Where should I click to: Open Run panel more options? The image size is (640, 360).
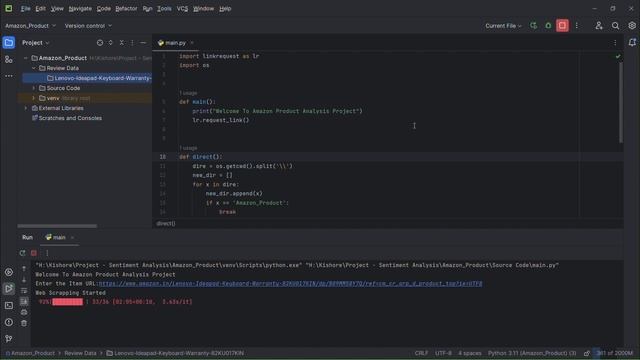pos(47,253)
